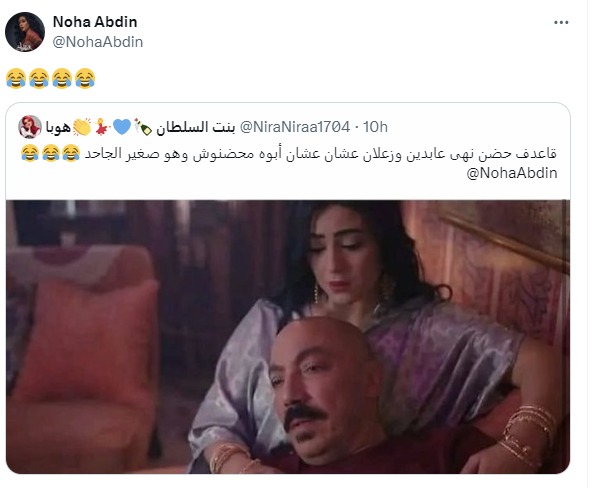
Task: Click the dancer emoji in the quoted name
Action: click(x=103, y=127)
